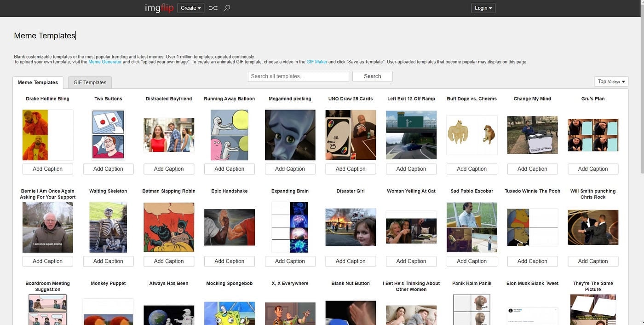This screenshot has width=644, height=325.
Task: Select the Left Exit 12 Off Ramp thumbnail
Action: coord(411,135)
